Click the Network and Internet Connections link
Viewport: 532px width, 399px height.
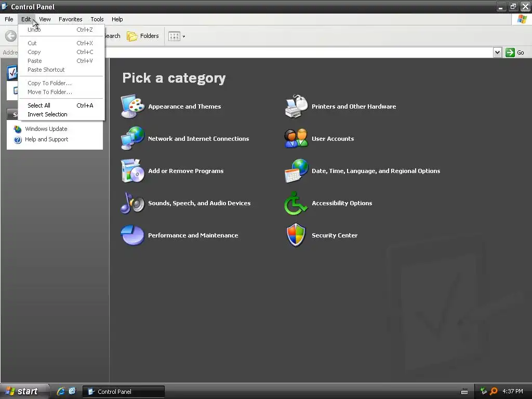click(x=198, y=139)
